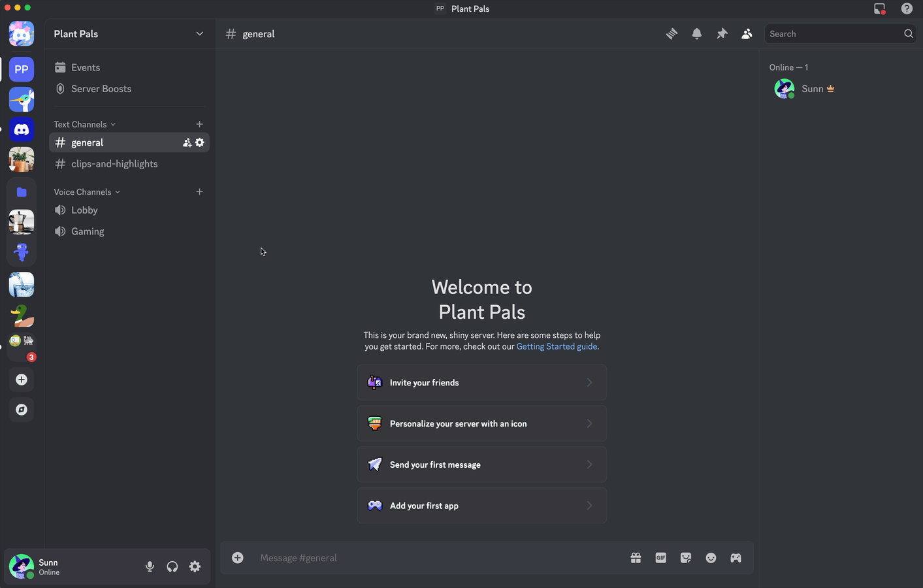Click Send your first message card
The image size is (923, 588).
click(x=482, y=465)
